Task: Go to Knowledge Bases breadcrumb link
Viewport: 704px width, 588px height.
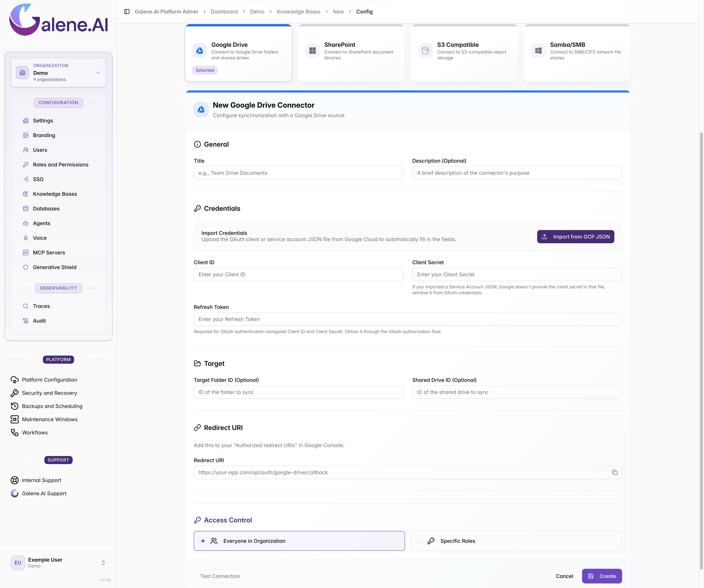Action: coord(298,12)
